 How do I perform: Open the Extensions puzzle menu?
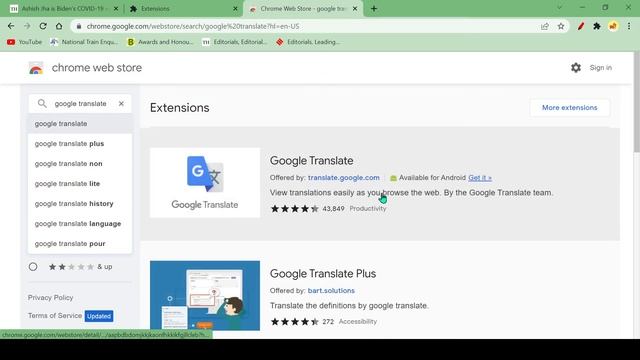(597, 26)
